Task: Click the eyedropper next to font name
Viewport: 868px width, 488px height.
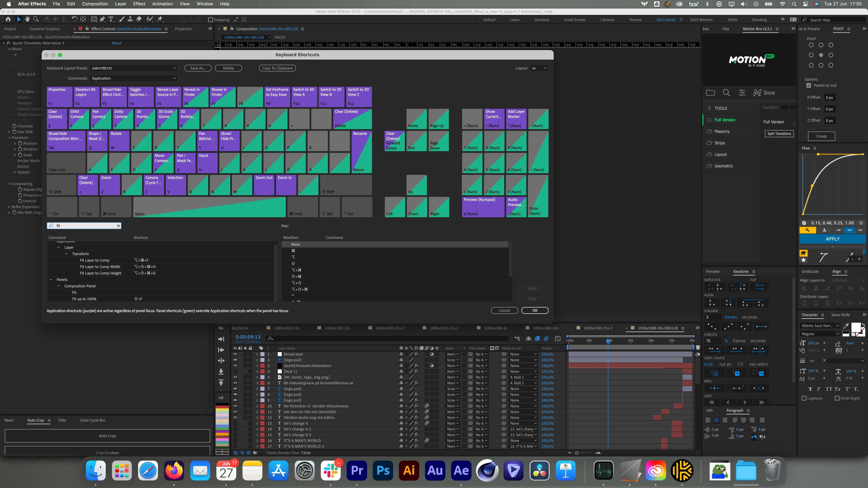Action: 846,326
